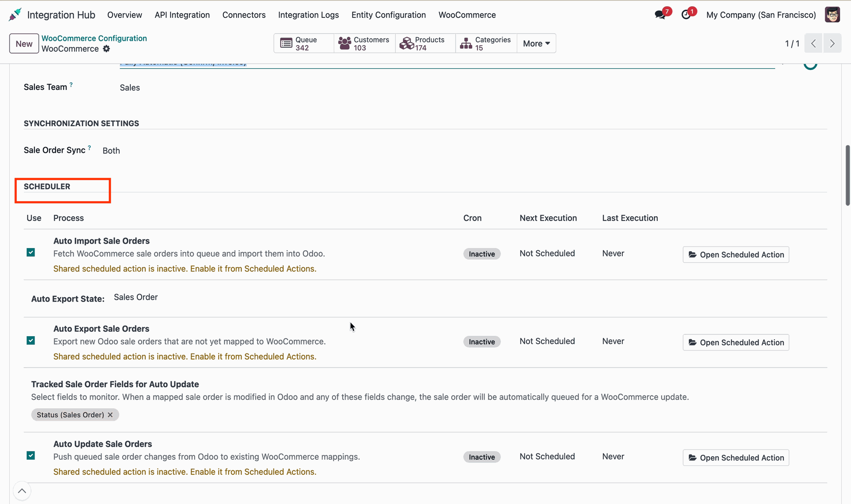Open the Sale Order Sync selection showing Both
The width and height of the screenshot is (851, 504).
pyautogui.click(x=111, y=151)
